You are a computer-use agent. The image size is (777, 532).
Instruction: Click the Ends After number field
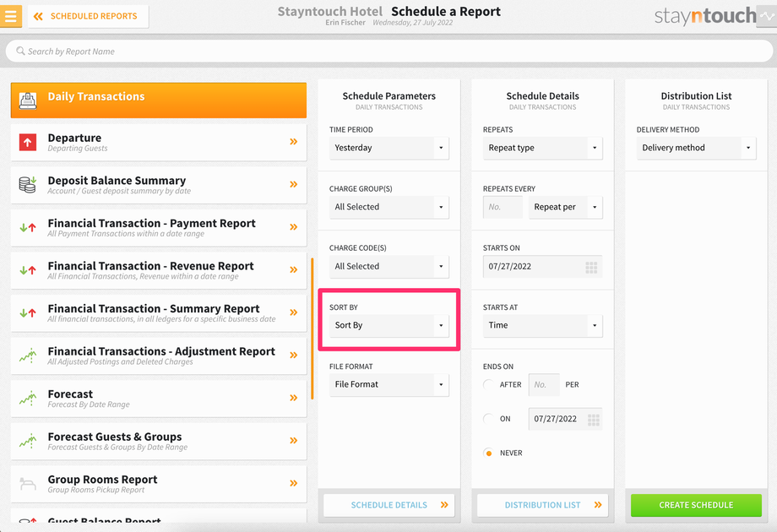click(x=544, y=384)
